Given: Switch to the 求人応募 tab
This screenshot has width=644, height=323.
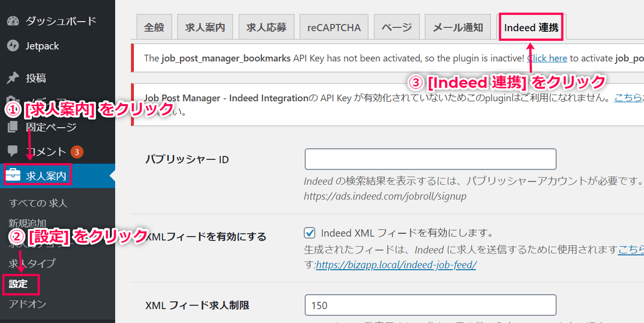Looking at the screenshot, I should [266, 27].
